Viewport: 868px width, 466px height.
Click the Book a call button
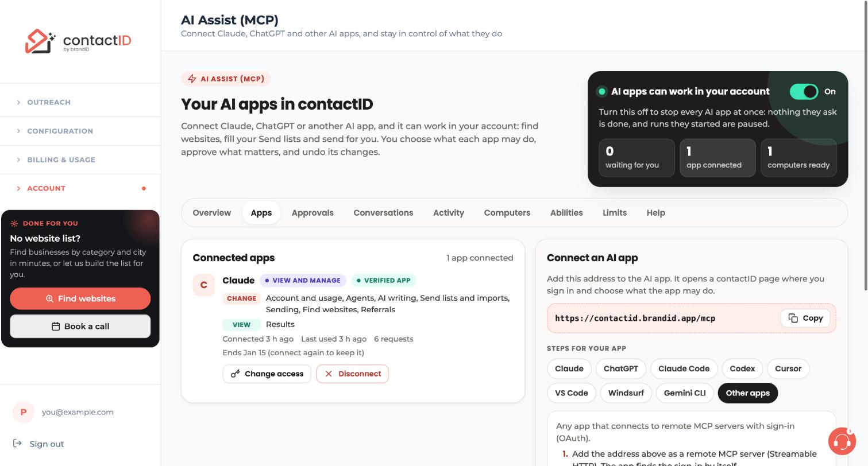coord(80,326)
